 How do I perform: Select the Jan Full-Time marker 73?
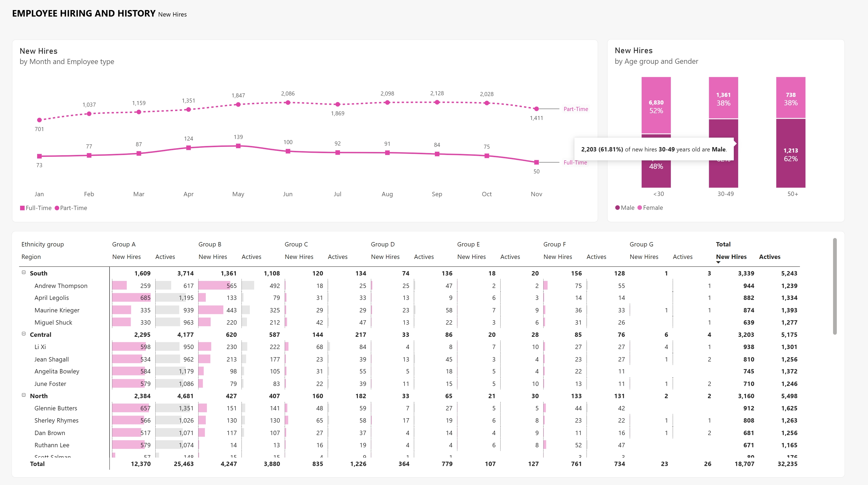coord(39,156)
